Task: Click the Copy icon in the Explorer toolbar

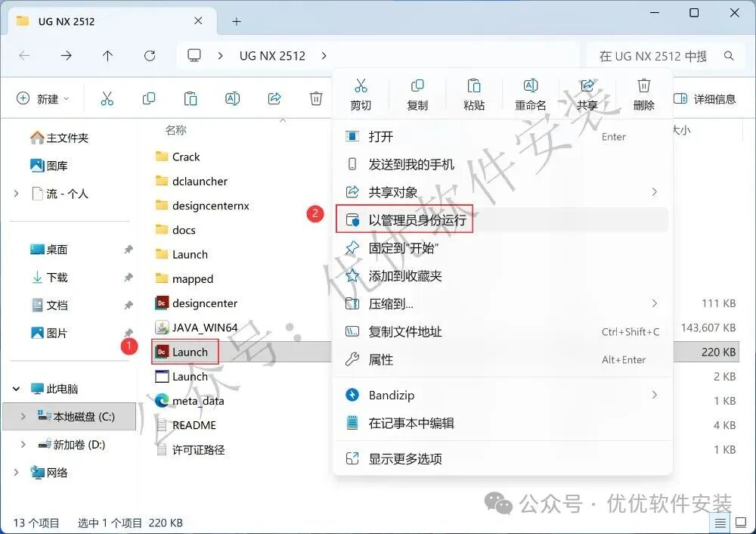Action: [x=149, y=98]
